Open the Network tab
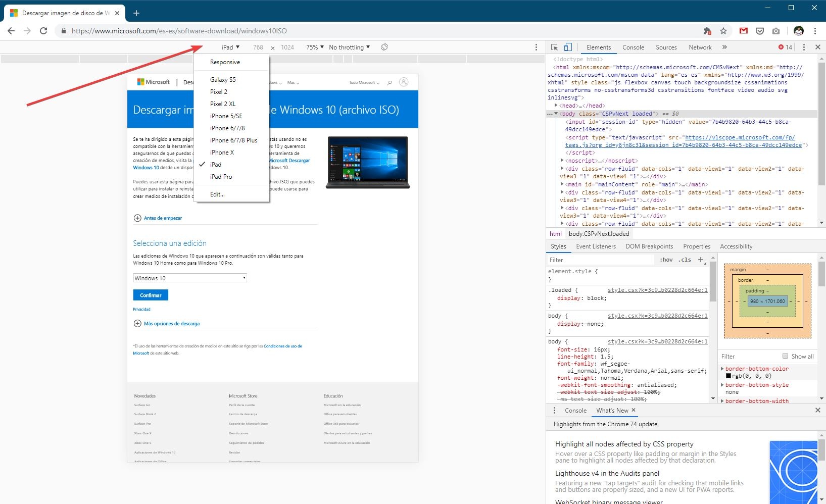Viewport: 826px width, 504px height. pos(700,47)
